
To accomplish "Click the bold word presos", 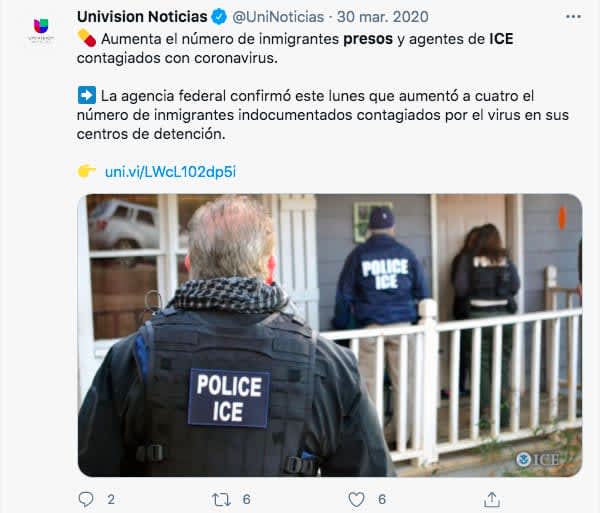I will click(368, 39).
